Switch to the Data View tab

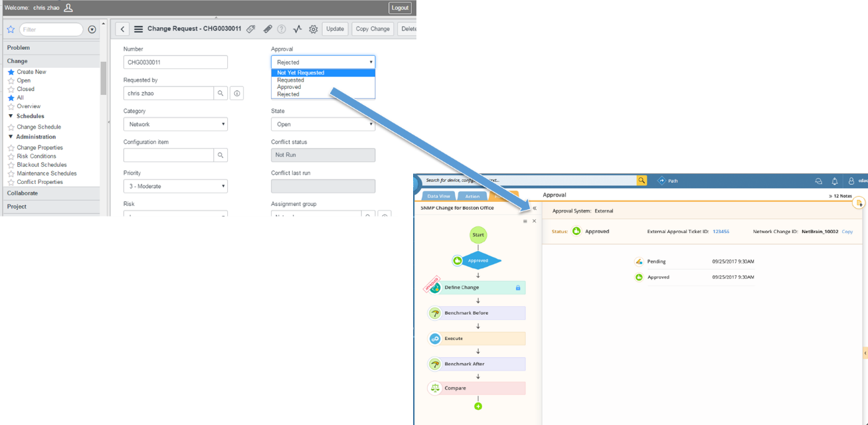coord(438,196)
